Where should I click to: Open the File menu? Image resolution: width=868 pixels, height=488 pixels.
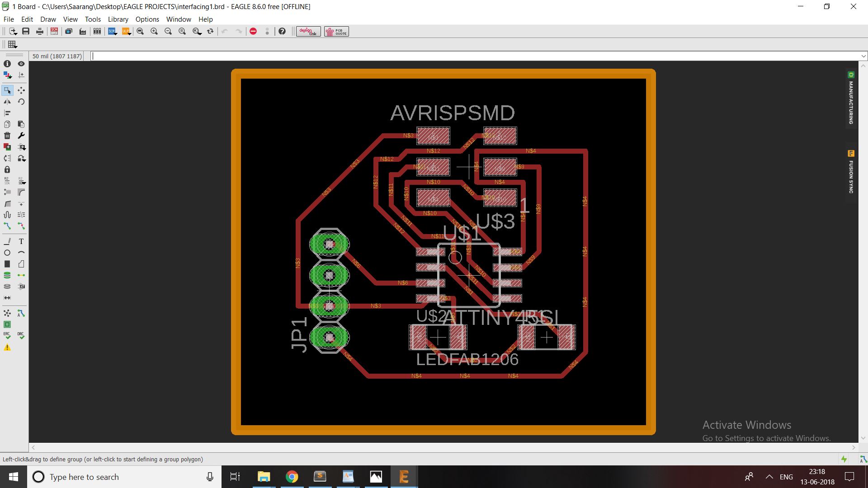click(9, 19)
